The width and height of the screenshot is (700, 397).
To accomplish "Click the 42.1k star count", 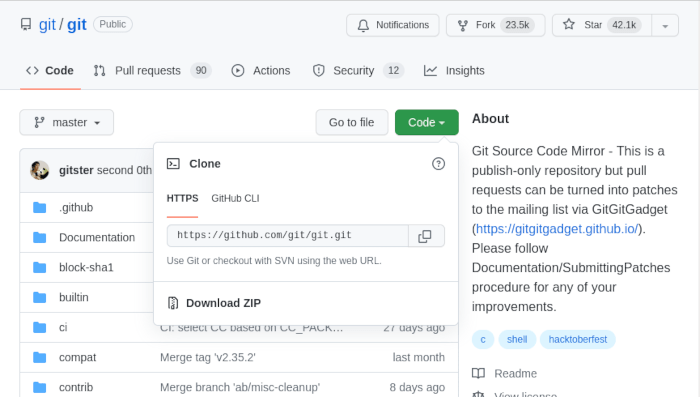I will click(624, 25).
